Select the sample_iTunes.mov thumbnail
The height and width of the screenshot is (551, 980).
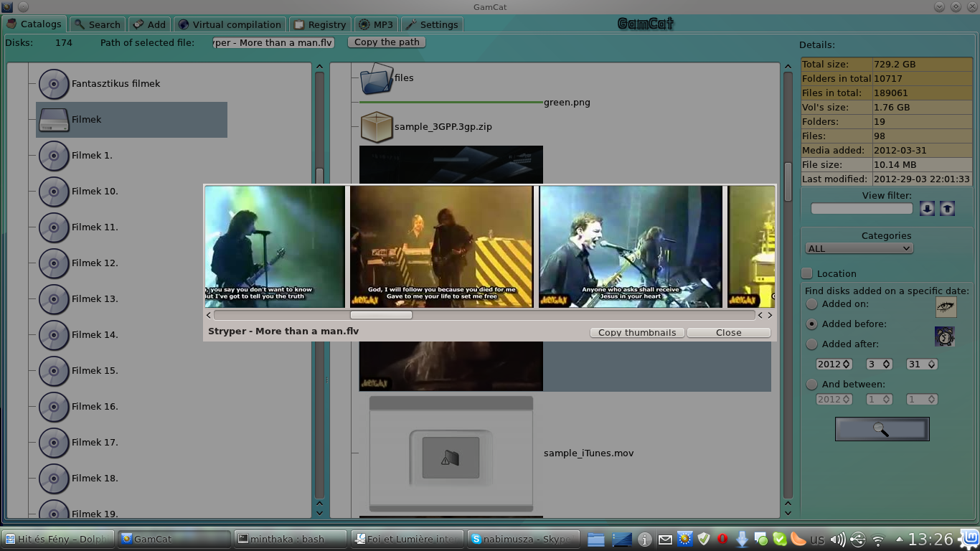click(x=451, y=453)
